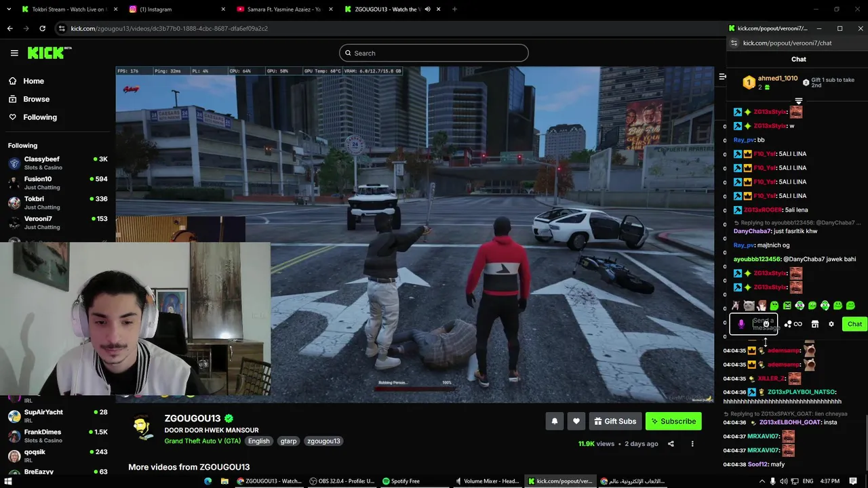Click Gift Subs button
This screenshot has height=488, width=868.
pos(615,422)
